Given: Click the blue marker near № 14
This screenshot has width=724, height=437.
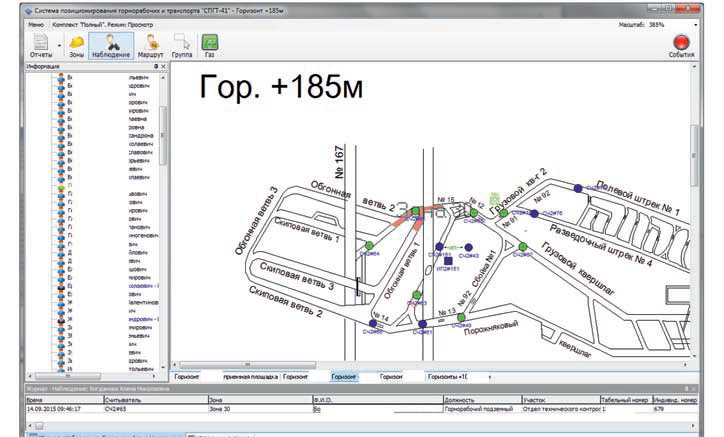Looking at the screenshot, I should (373, 324).
